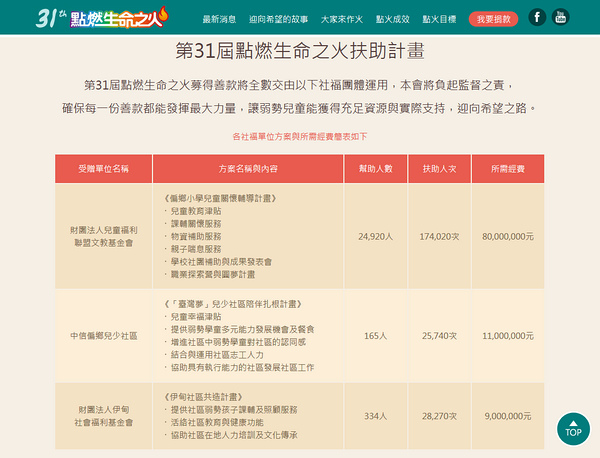This screenshot has width=600, height=458.
Task: Jump to top with TOP button
Action: click(x=573, y=429)
